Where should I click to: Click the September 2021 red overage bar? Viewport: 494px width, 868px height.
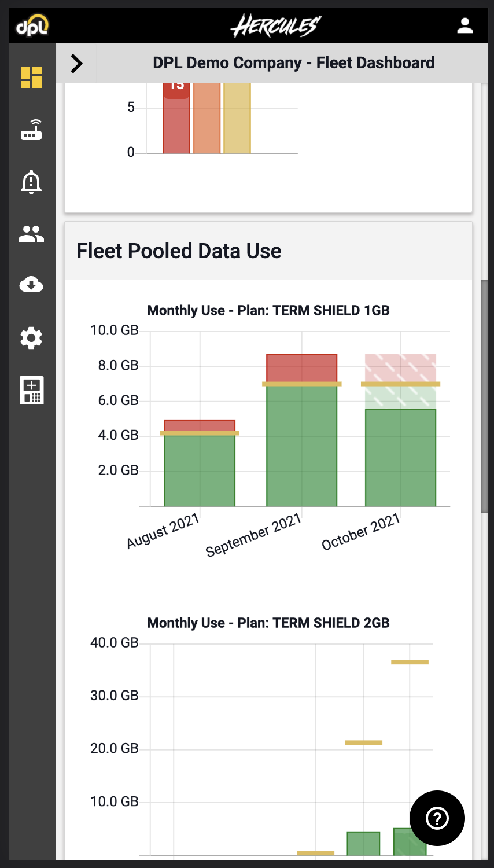(301, 368)
